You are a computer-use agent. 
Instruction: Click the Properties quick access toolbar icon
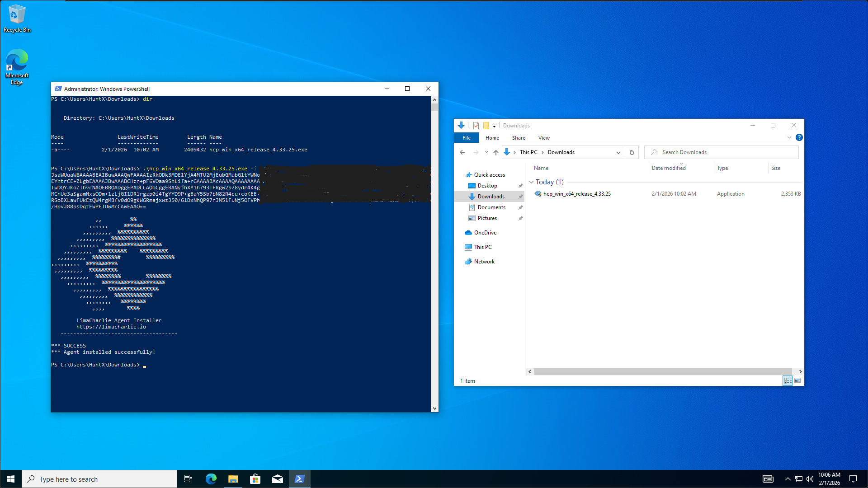[x=476, y=126]
